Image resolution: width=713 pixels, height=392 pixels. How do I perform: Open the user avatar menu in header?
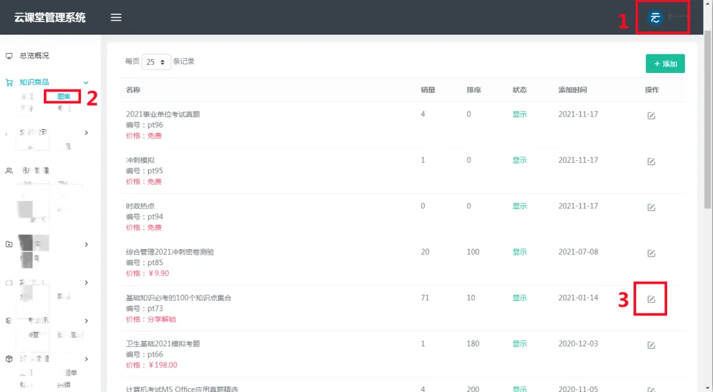pos(655,17)
